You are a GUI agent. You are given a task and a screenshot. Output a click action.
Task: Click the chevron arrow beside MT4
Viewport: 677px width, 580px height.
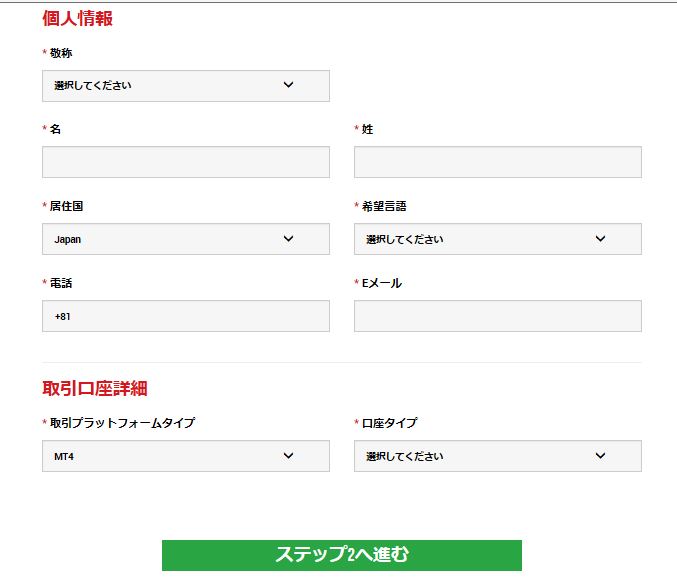click(288, 456)
